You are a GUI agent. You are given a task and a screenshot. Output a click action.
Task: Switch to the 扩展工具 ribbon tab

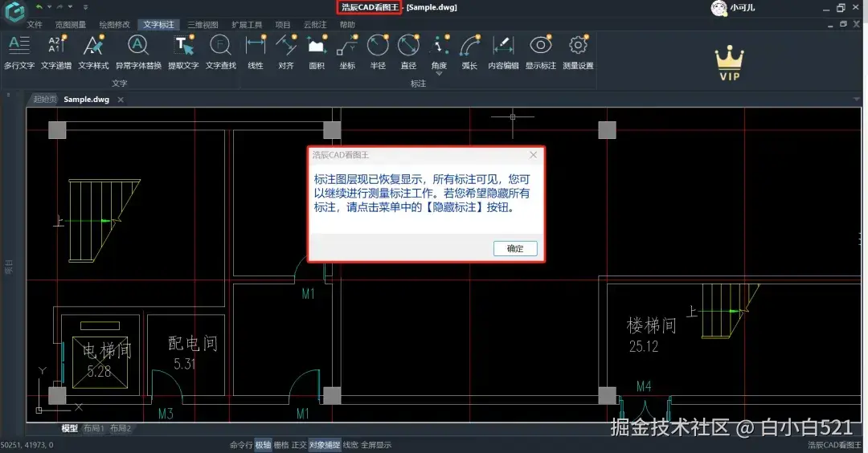[x=247, y=24]
